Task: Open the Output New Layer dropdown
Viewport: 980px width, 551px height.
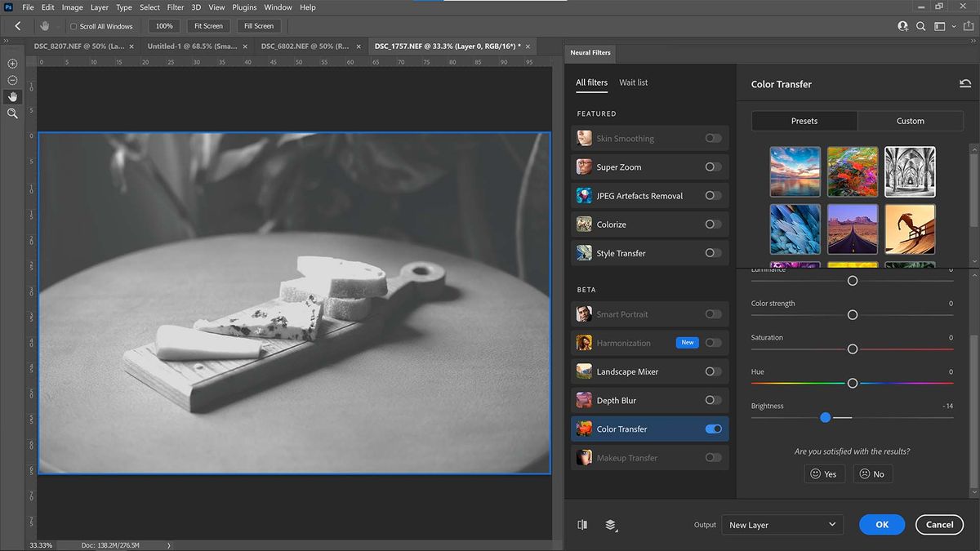Action: [782, 524]
